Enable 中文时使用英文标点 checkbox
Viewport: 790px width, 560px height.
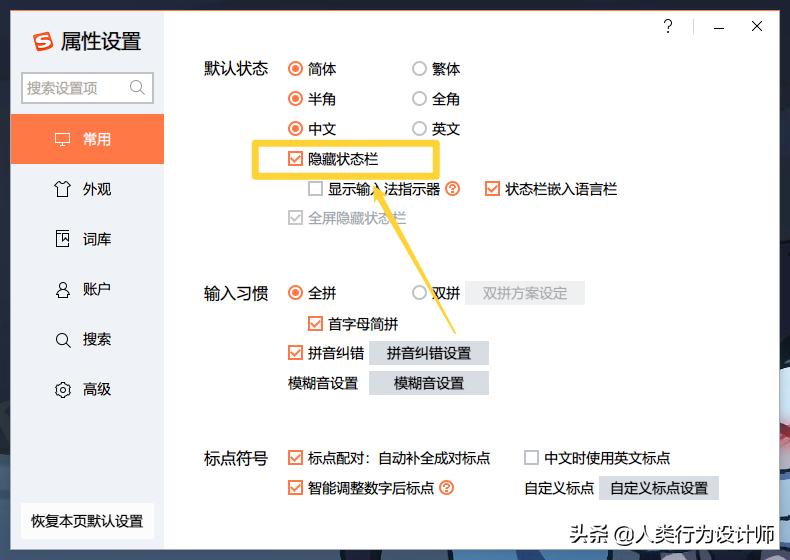[532, 458]
